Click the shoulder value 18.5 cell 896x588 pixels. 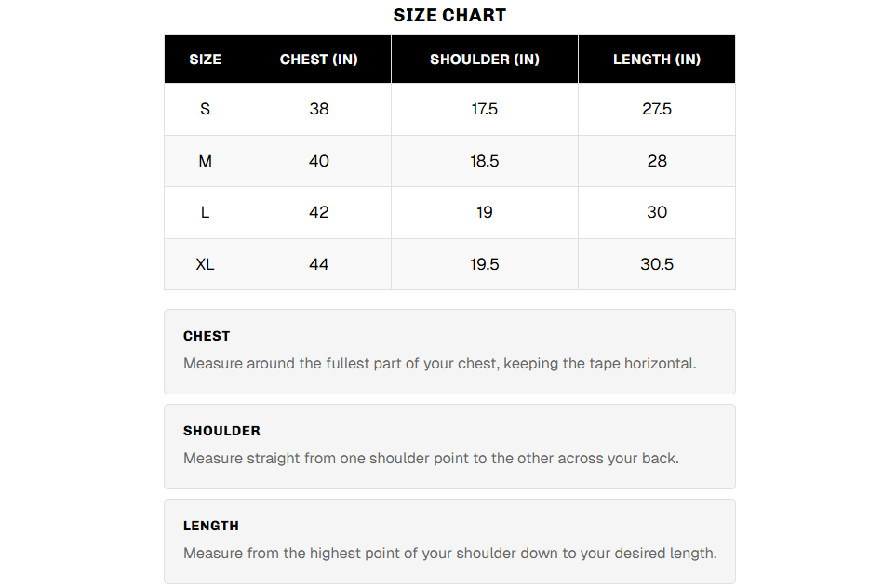[x=484, y=161]
